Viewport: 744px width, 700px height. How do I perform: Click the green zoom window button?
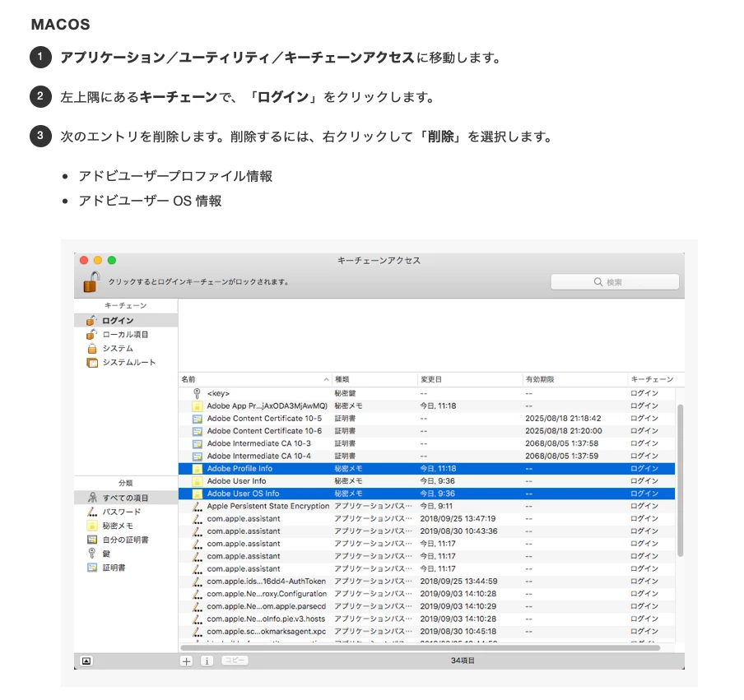tap(111, 261)
